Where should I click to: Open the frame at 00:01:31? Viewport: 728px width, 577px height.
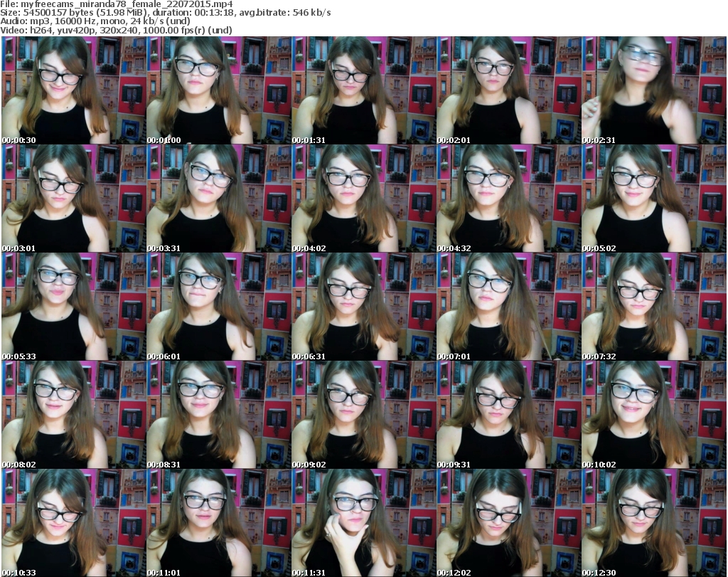(x=363, y=90)
